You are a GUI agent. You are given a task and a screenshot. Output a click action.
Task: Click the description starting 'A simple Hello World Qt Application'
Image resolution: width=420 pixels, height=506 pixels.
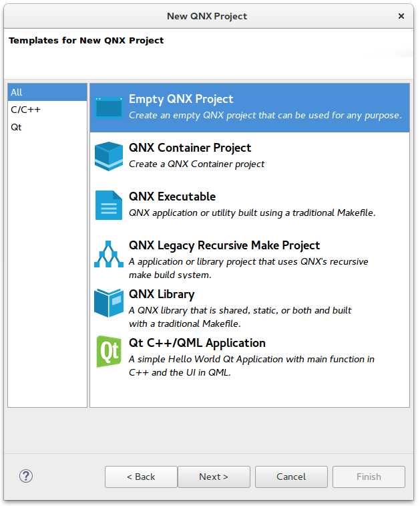tap(252, 366)
